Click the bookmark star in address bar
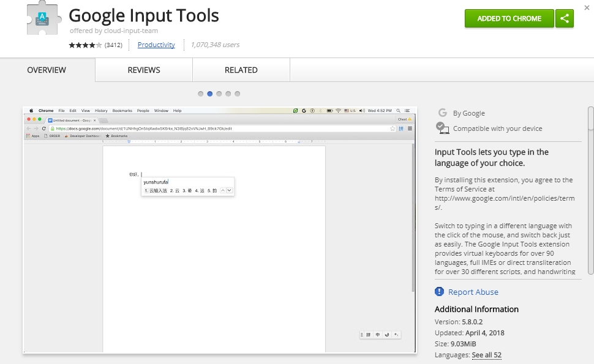The image size is (594, 364). [x=393, y=128]
